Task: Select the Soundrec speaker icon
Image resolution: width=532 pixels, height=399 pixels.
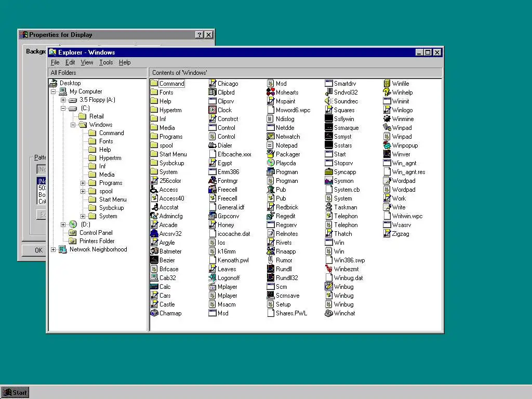Action: (329, 101)
